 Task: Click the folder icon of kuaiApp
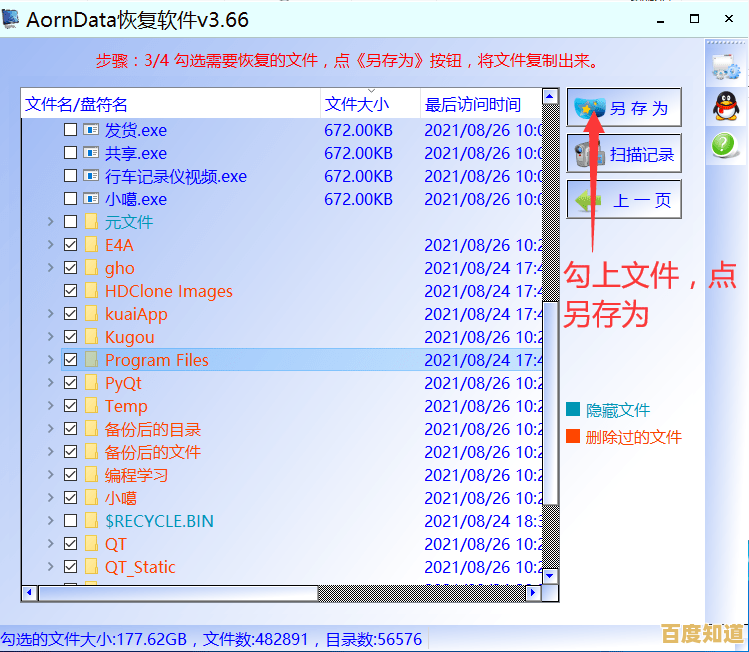pyautogui.click(x=91, y=313)
